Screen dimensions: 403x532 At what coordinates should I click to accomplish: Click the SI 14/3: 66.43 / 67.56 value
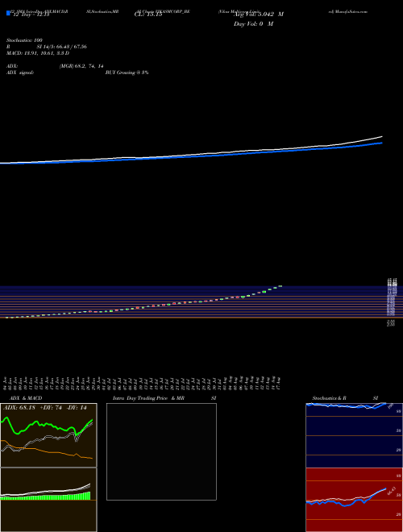[62, 47]
